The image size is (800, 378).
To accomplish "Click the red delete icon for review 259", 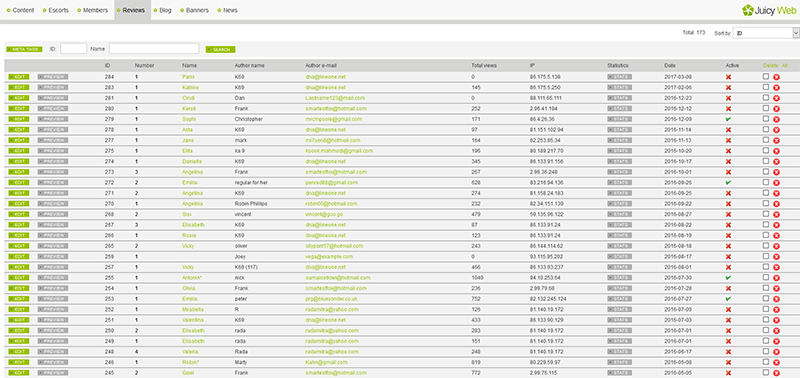I will click(777, 257).
